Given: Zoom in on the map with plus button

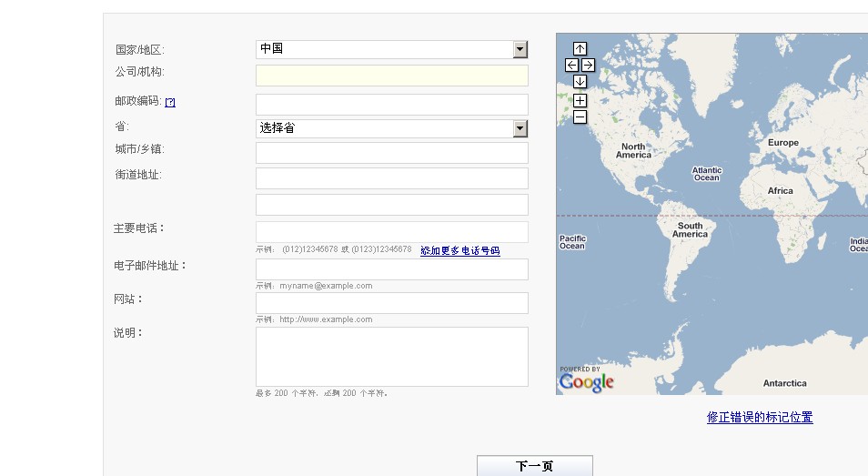Looking at the screenshot, I should (580, 100).
